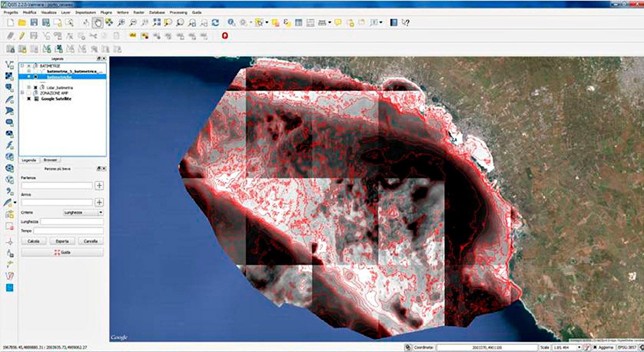Open the annotation tool dropdown arrow
The image size is (644, 352).
point(381,22)
